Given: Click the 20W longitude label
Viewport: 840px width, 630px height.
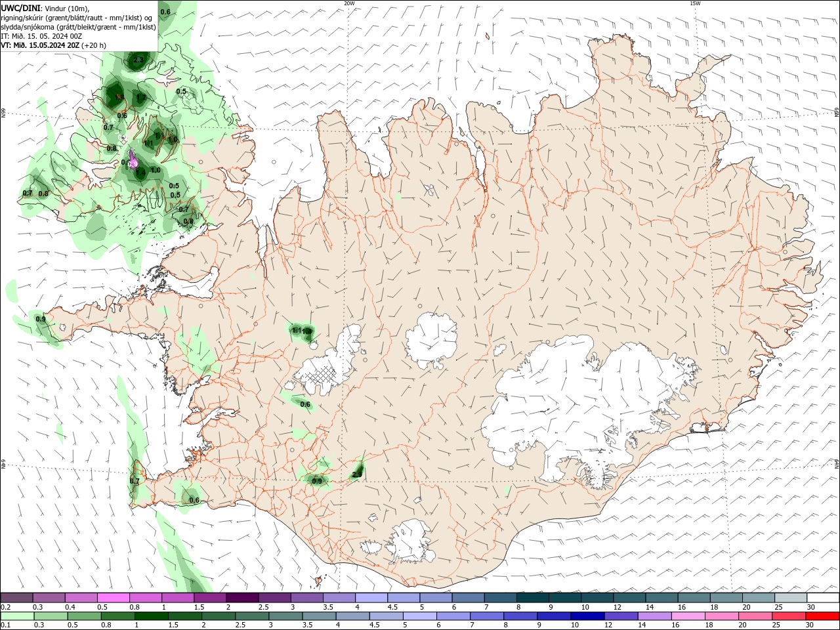Looking at the screenshot, I should pos(349,3).
